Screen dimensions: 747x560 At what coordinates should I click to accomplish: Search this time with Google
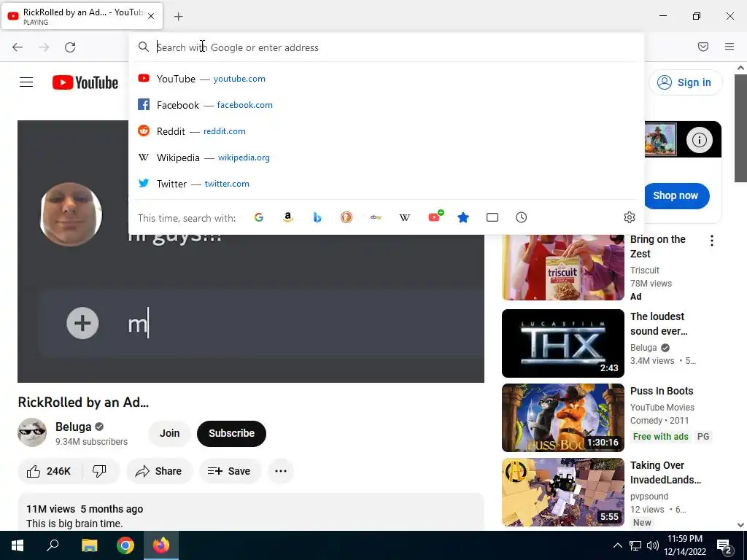(259, 217)
